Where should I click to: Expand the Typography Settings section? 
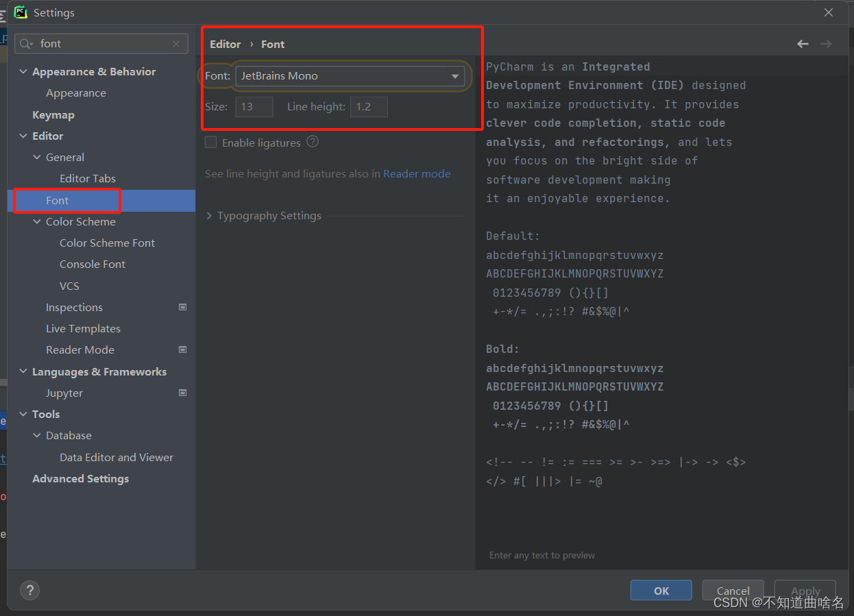click(209, 216)
